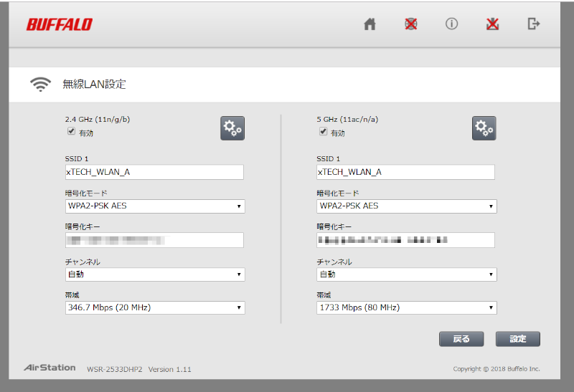The image size is (574, 392).
Task: Open 2.4 GHz 帯域 346.7 Mbps dropdown
Action: (x=155, y=307)
